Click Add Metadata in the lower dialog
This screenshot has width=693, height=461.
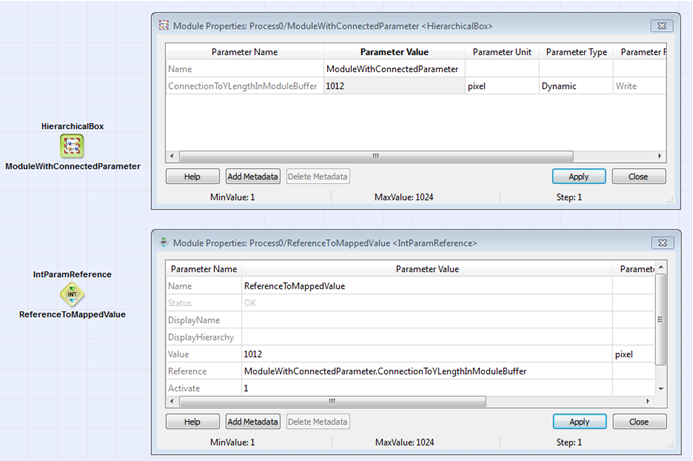(x=253, y=422)
